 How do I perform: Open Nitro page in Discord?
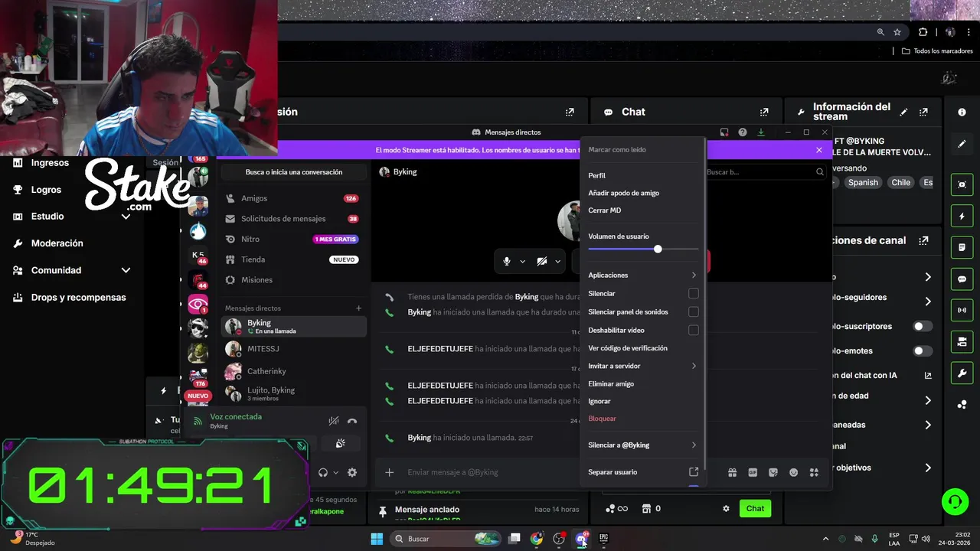coord(294,239)
